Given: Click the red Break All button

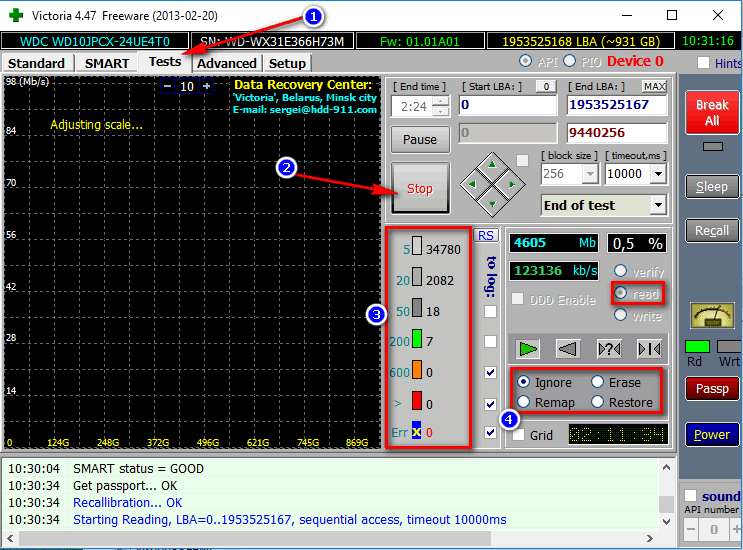Looking at the screenshot, I should coord(712,113).
